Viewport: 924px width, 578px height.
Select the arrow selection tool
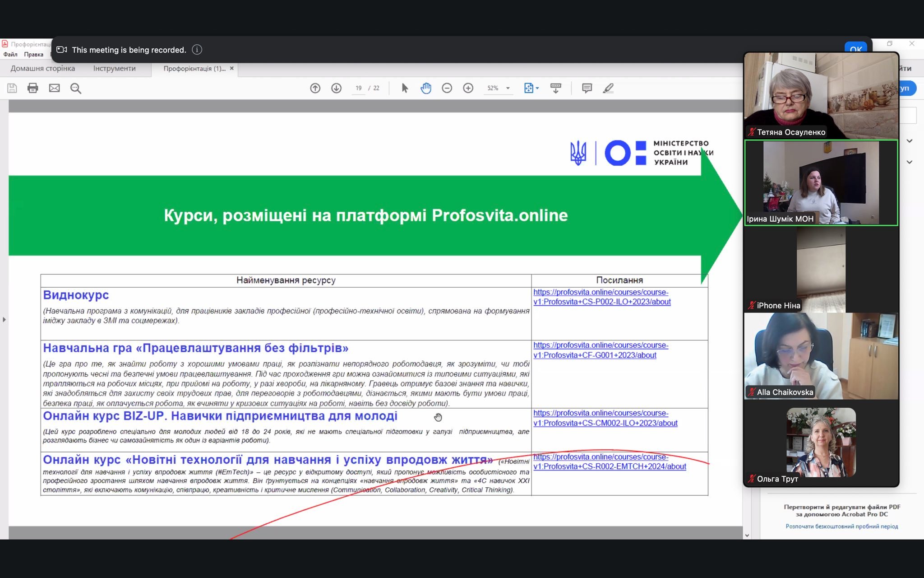pos(405,88)
